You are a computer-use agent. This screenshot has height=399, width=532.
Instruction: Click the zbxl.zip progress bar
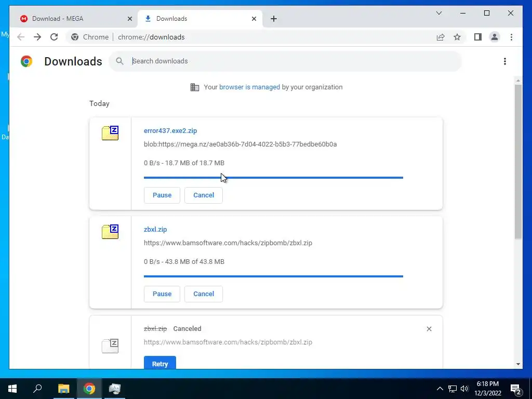(x=273, y=276)
